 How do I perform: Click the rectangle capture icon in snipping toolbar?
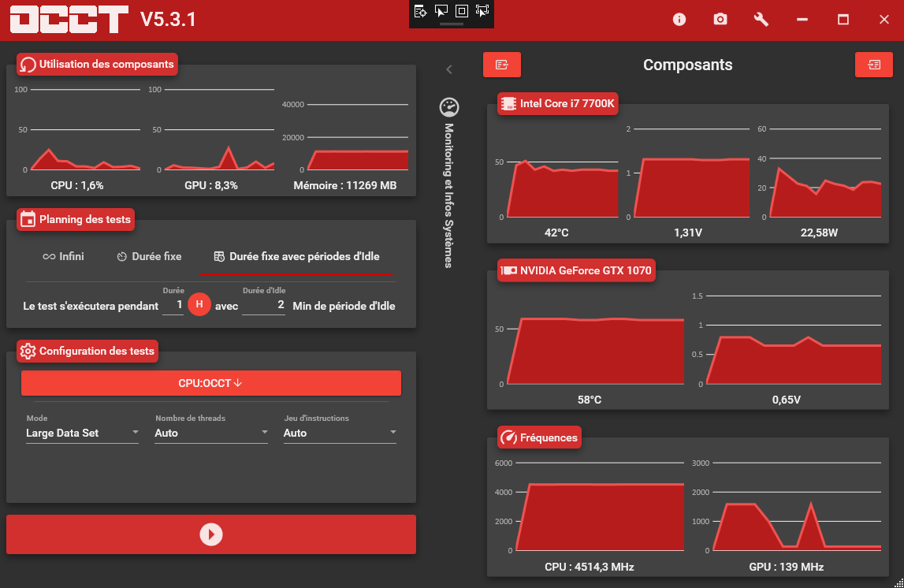coord(462,11)
